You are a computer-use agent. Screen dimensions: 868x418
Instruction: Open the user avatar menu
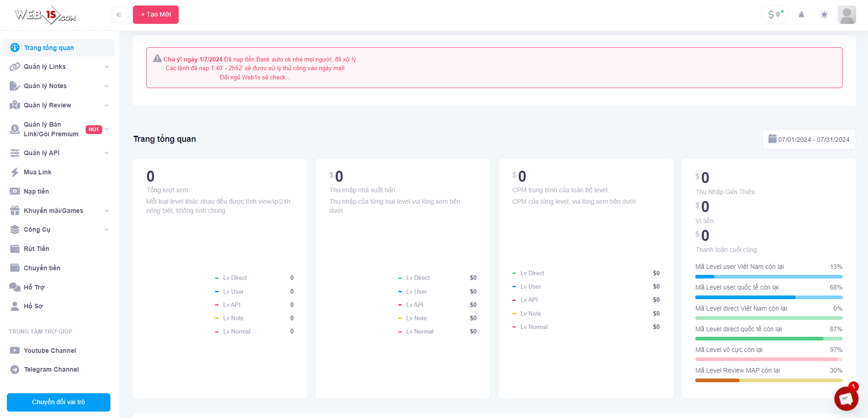click(846, 15)
